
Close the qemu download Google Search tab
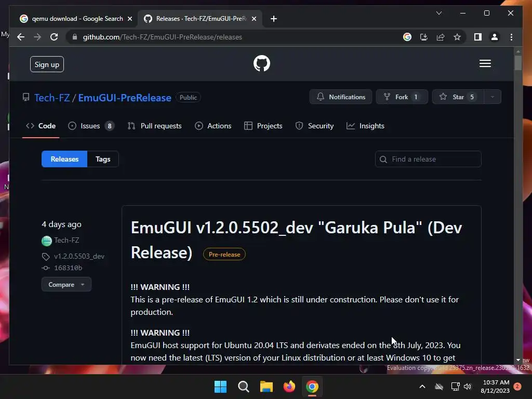tap(129, 19)
